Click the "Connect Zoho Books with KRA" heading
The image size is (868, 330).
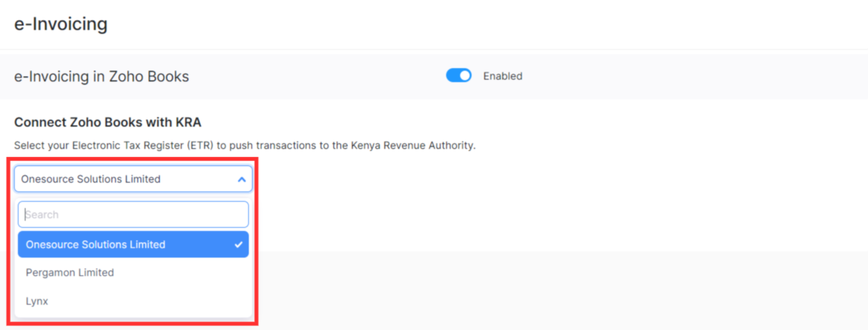click(x=108, y=122)
